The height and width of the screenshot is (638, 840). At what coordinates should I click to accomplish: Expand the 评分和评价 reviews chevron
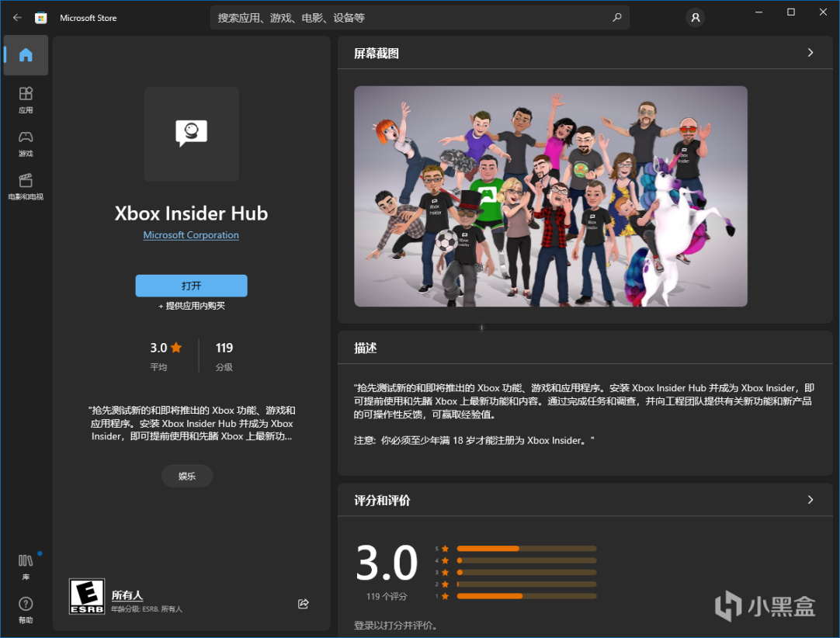pyautogui.click(x=810, y=499)
